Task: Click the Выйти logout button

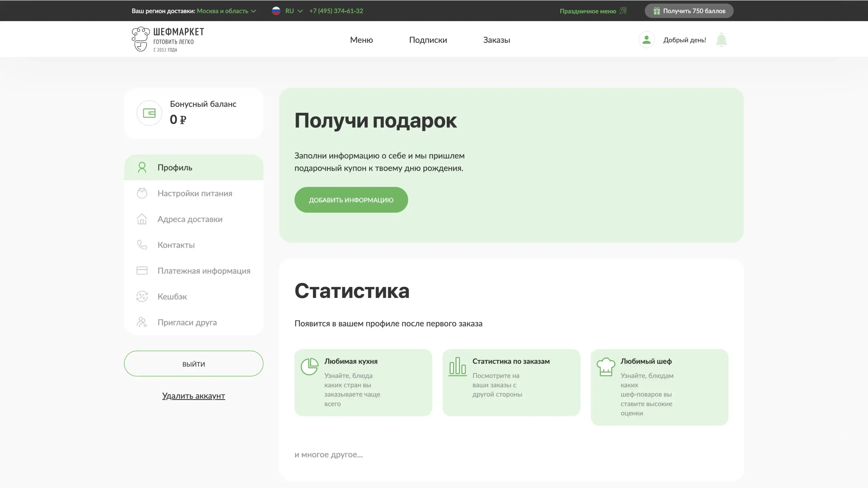Action: (x=193, y=364)
